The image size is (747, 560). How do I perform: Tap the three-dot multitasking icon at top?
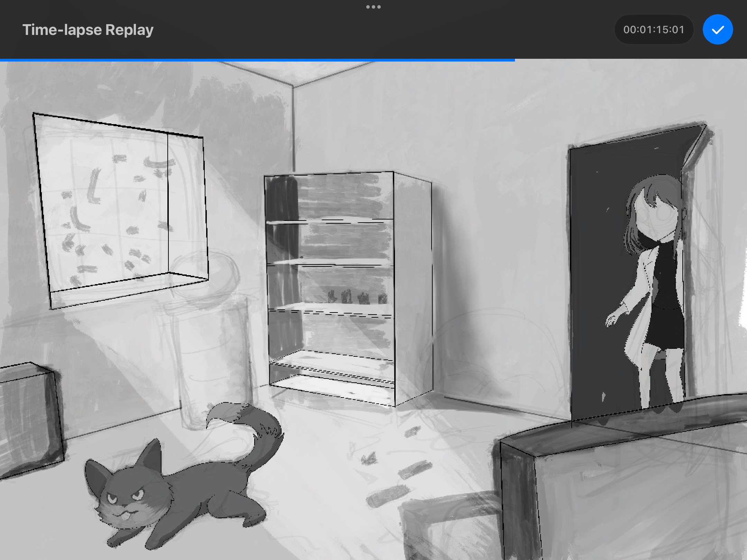[x=373, y=7]
